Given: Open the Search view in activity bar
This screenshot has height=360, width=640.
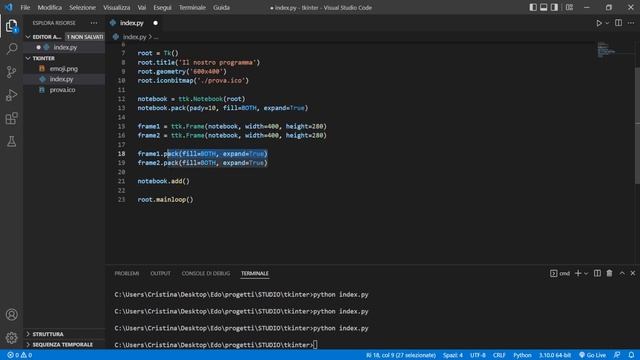Looking at the screenshot, I should [x=11, y=49].
